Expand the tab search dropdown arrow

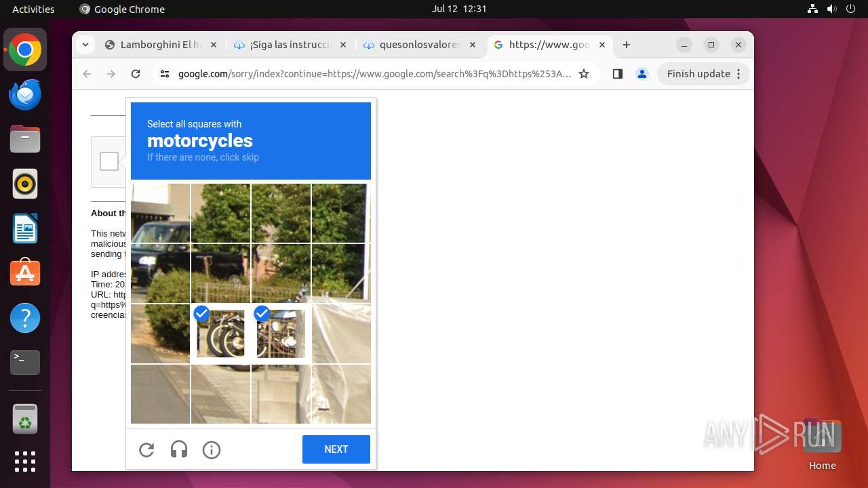(x=85, y=45)
